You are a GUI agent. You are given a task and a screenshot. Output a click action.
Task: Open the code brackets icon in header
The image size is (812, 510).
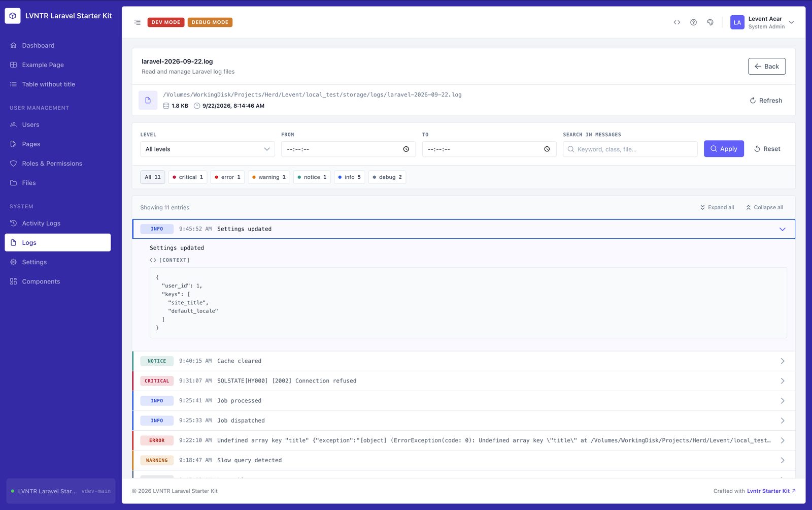pos(677,22)
